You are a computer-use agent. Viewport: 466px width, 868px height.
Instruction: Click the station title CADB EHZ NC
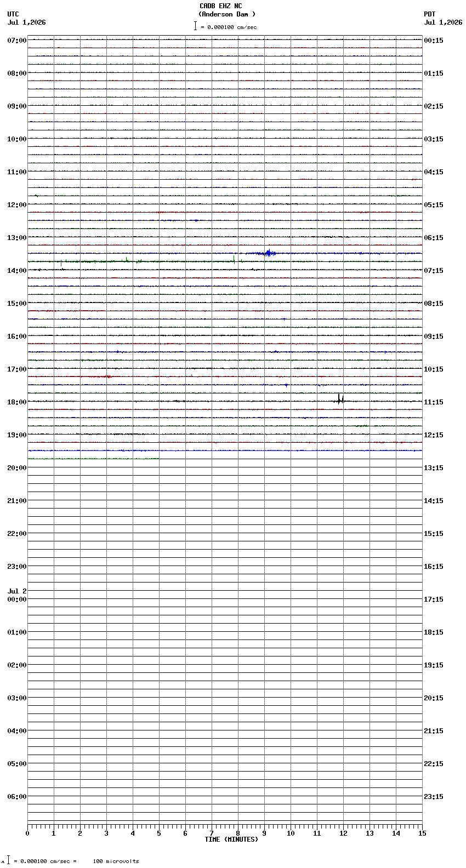[221, 6]
